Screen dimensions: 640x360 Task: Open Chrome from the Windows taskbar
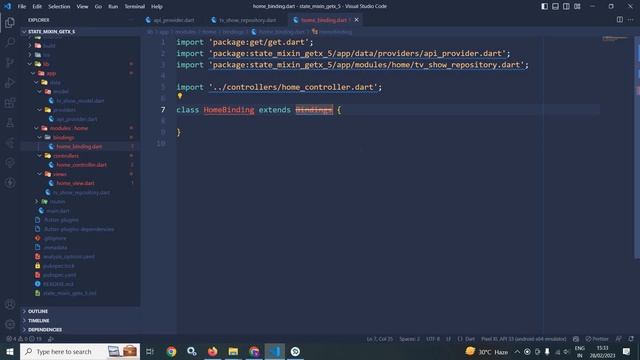tap(171, 351)
